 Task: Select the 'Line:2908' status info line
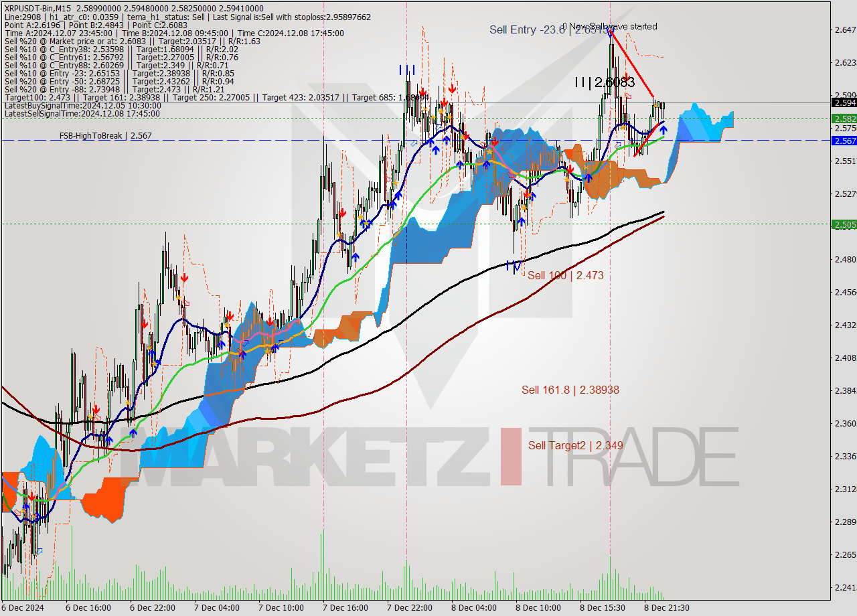click(187, 17)
